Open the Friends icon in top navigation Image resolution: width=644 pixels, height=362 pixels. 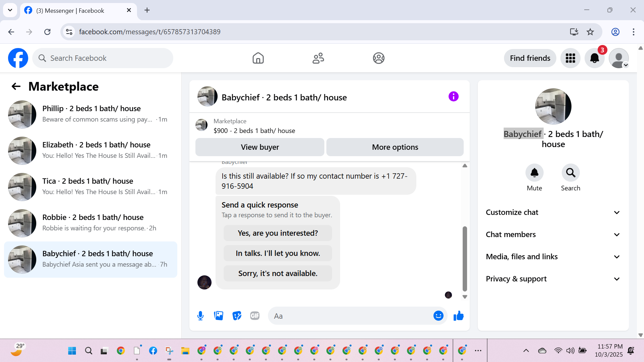(x=318, y=58)
